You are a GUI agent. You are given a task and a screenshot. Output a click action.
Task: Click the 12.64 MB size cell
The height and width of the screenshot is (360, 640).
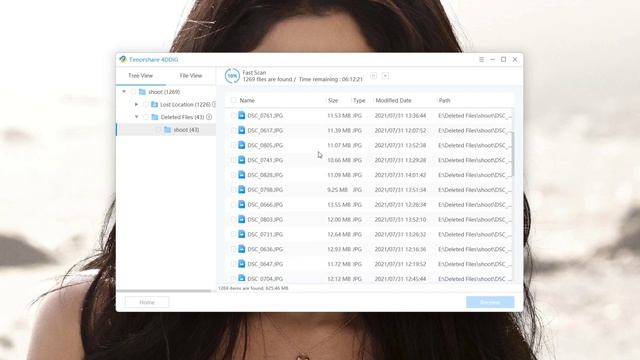click(339, 234)
